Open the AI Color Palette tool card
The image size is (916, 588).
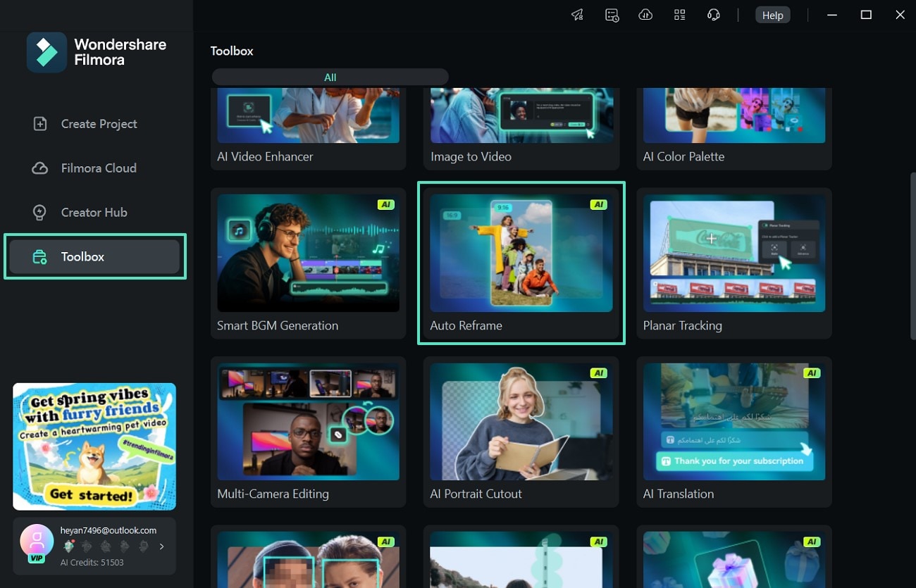(x=734, y=129)
